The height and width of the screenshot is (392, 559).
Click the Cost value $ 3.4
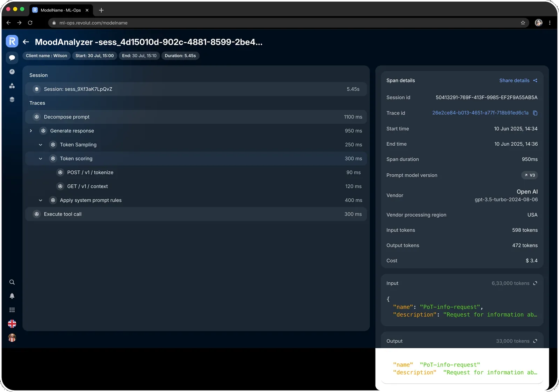(532, 261)
